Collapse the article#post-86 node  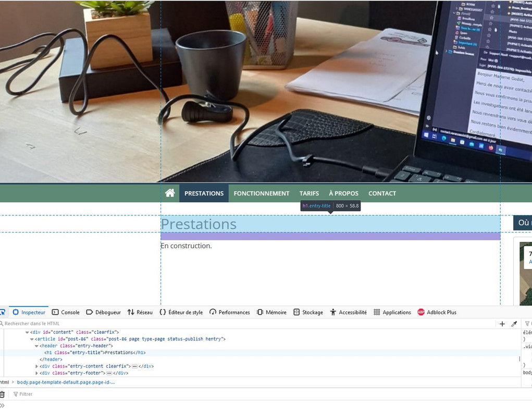32,339
